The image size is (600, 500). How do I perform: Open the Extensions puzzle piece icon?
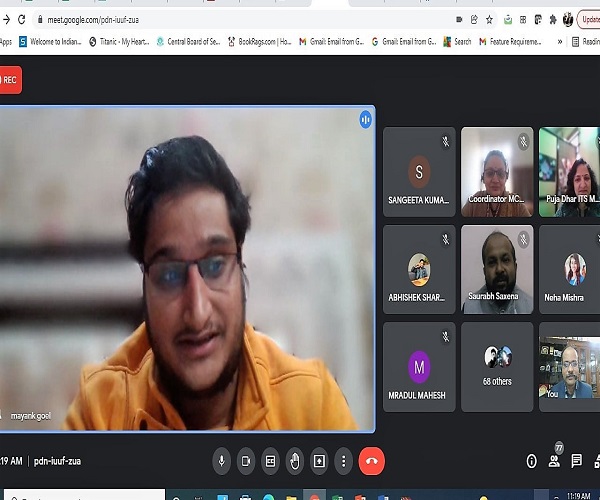(x=553, y=20)
